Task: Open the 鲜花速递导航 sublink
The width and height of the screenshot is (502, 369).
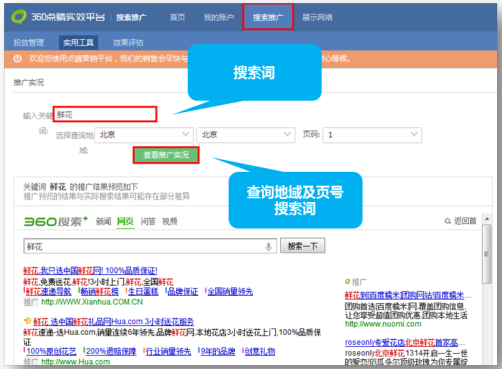Action: [x=49, y=292]
